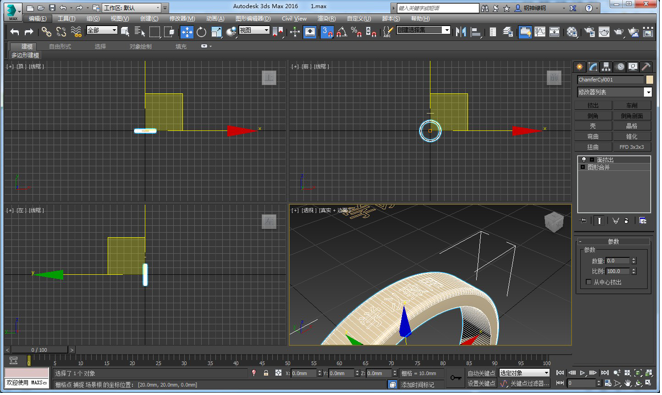Click the perspective viewport ViewCube
The width and height of the screenshot is (662, 395).
click(x=553, y=222)
